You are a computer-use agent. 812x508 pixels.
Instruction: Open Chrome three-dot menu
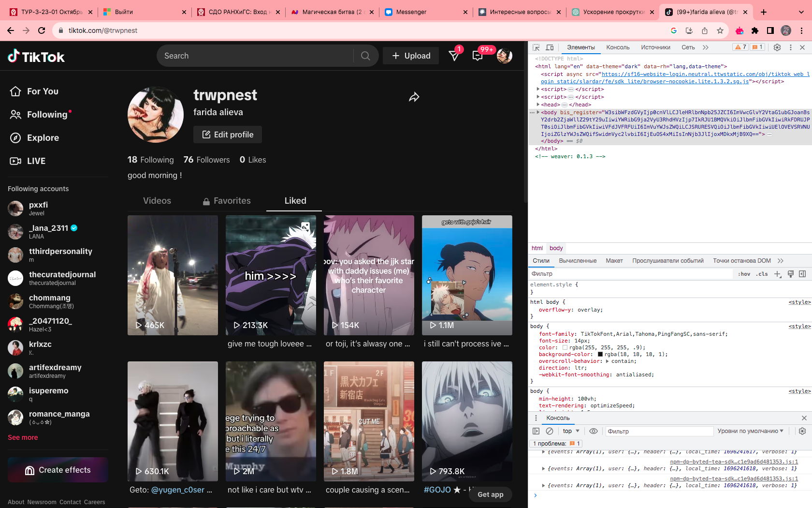(801, 30)
